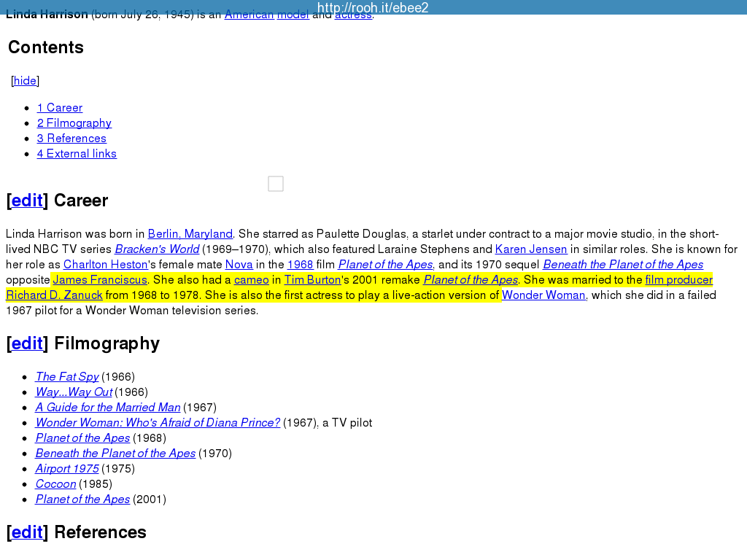Viewport: 747px width, 560px height.
Task: Follow the Wonder Woman link in Career
Action: click(x=543, y=295)
